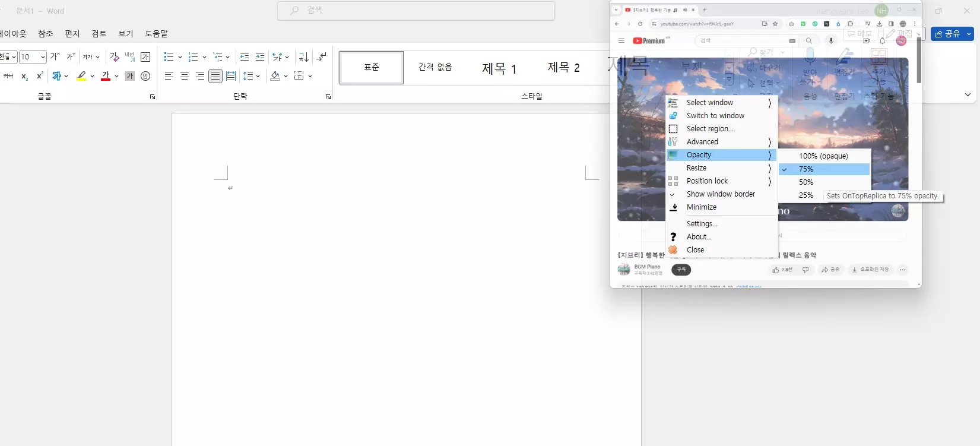Apply character border icon
Viewport: 980px width, 446px height.
(145, 57)
